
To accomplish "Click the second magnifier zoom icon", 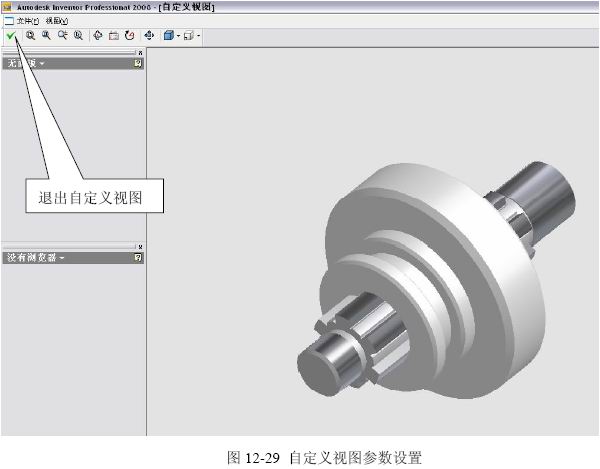I will click(x=46, y=36).
